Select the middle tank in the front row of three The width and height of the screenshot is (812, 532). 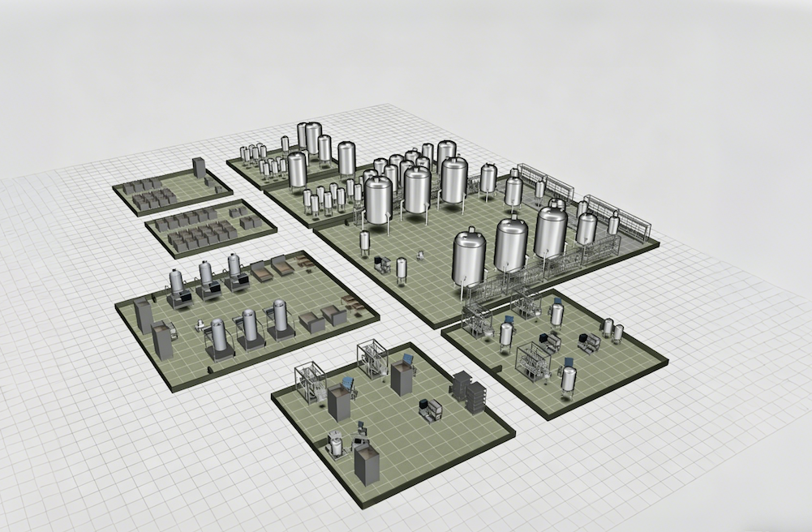click(x=511, y=245)
